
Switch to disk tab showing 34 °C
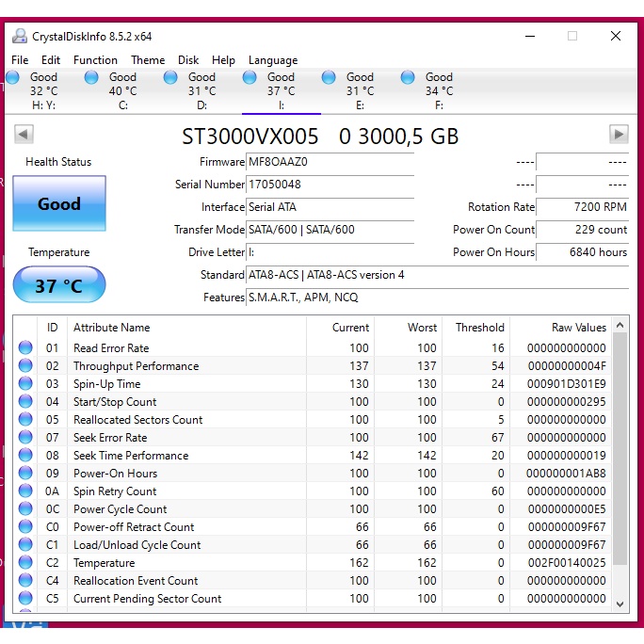coord(439,90)
